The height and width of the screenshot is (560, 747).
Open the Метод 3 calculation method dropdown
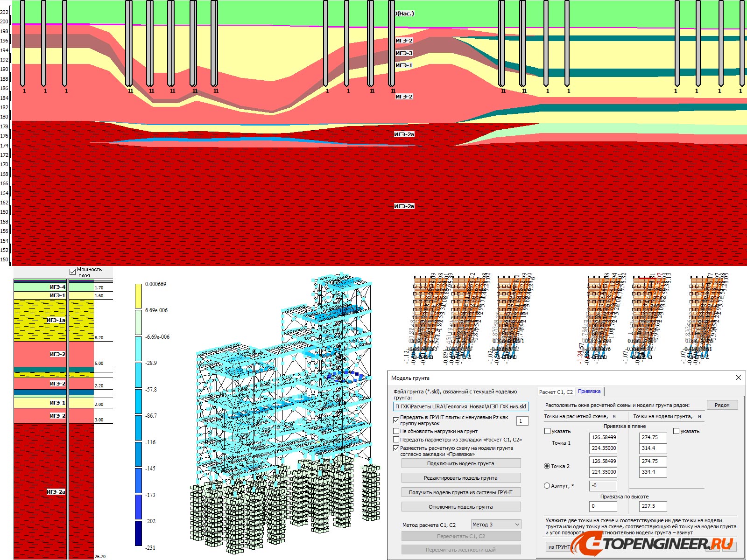tap(496, 525)
